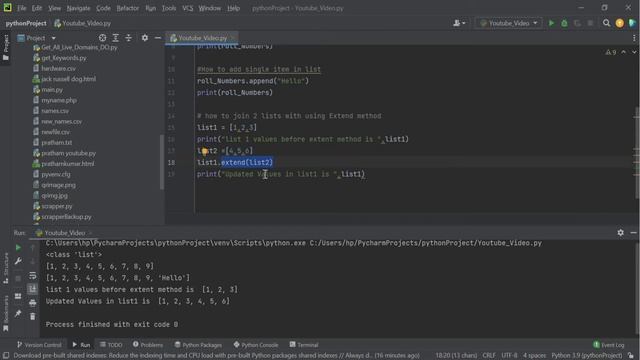Go to previous highlighted error arrow

[623, 52]
